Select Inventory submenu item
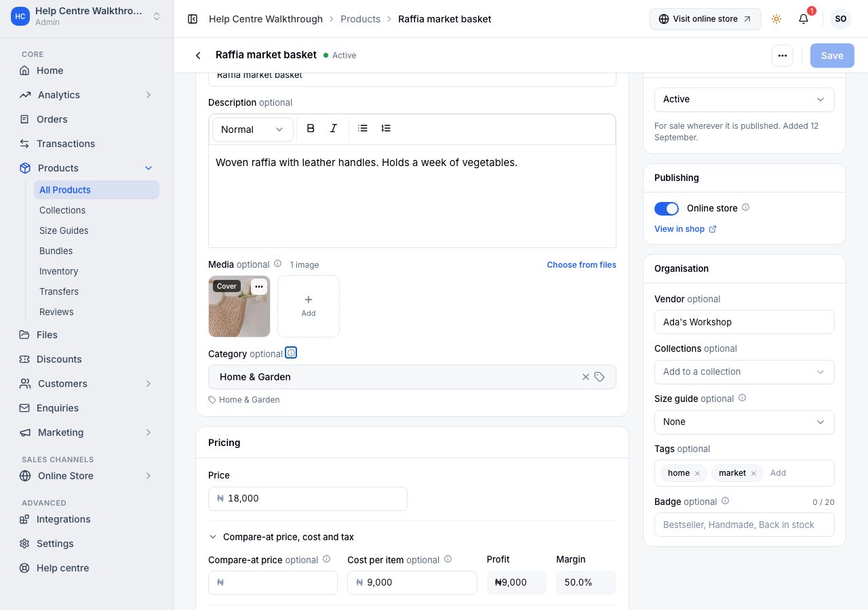This screenshot has width=868, height=610. pos(96,271)
